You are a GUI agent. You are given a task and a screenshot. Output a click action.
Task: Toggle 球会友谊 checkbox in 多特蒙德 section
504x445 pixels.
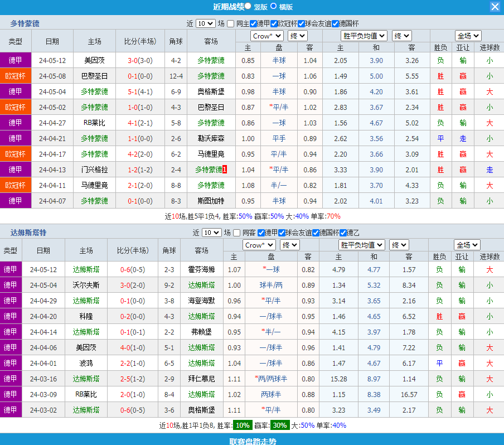click(301, 24)
